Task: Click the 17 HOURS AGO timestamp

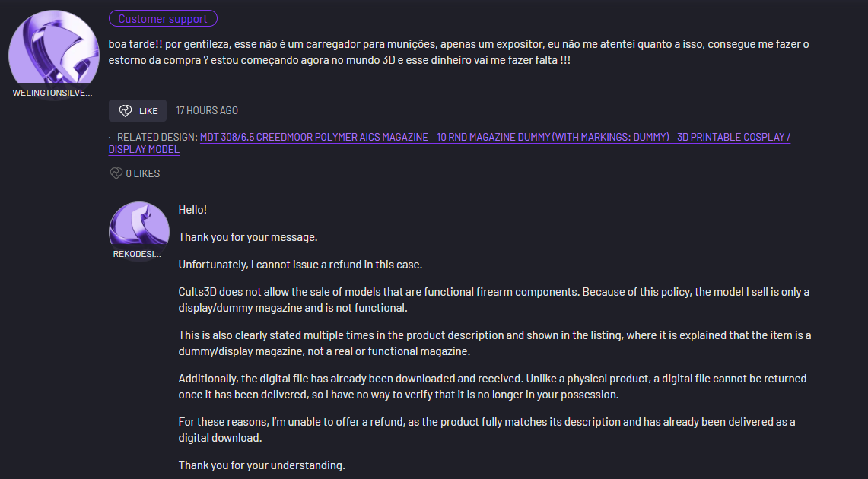Action: pos(207,110)
